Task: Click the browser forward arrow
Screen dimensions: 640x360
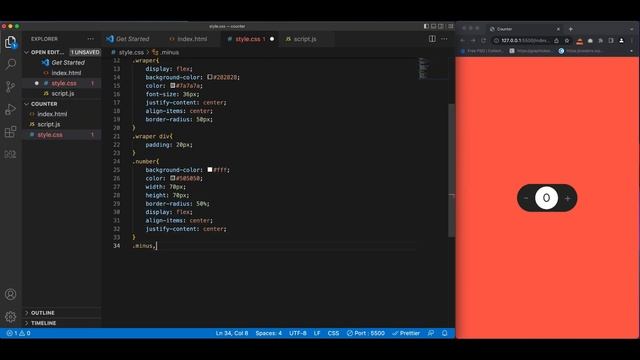Action: click(473, 40)
